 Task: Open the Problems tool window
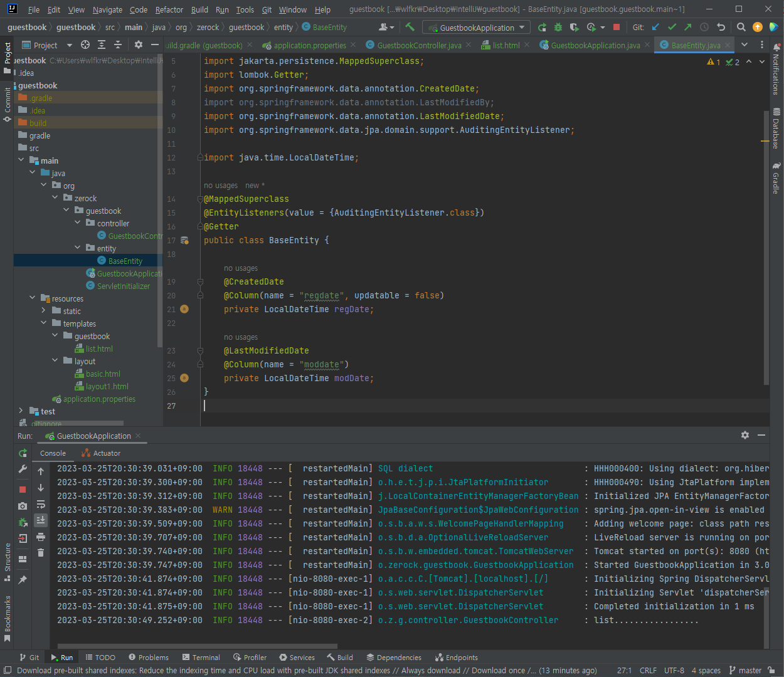[149, 658]
